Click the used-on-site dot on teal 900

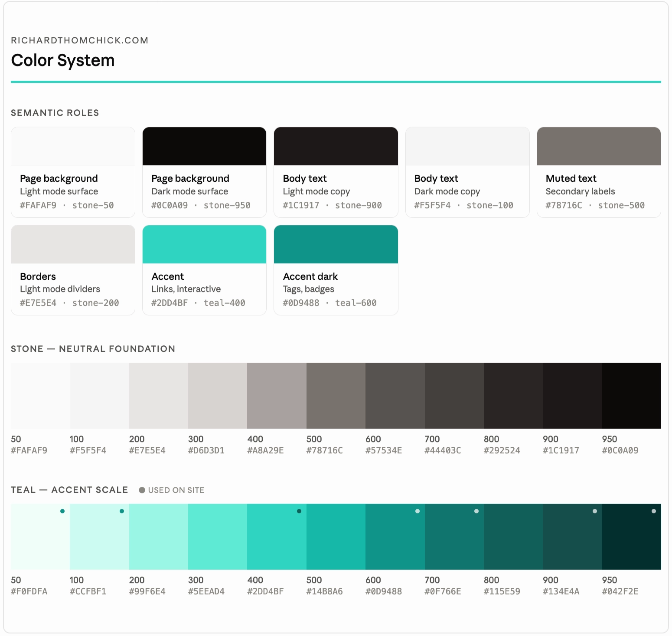[x=595, y=511]
